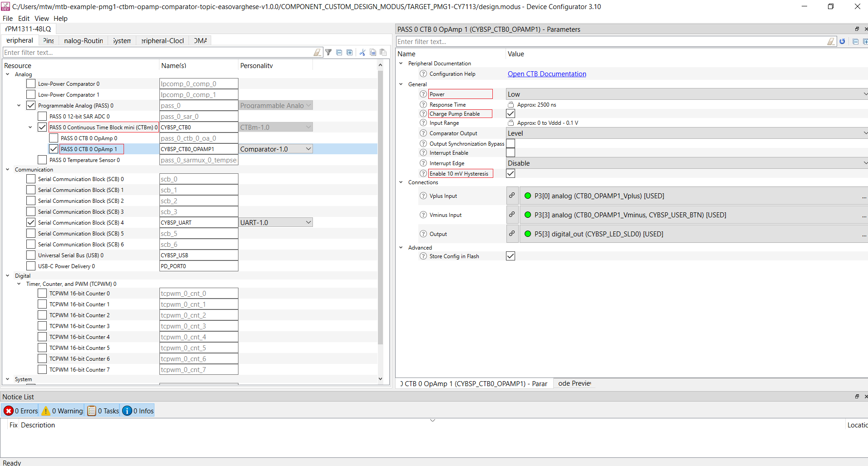
Task: Click help icon next to Power parameter
Action: coord(423,94)
